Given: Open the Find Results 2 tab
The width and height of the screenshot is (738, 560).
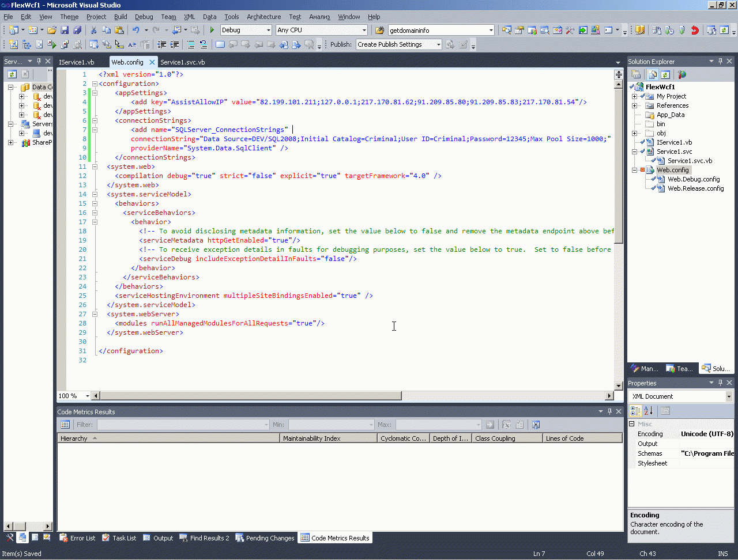Looking at the screenshot, I should 205,538.
